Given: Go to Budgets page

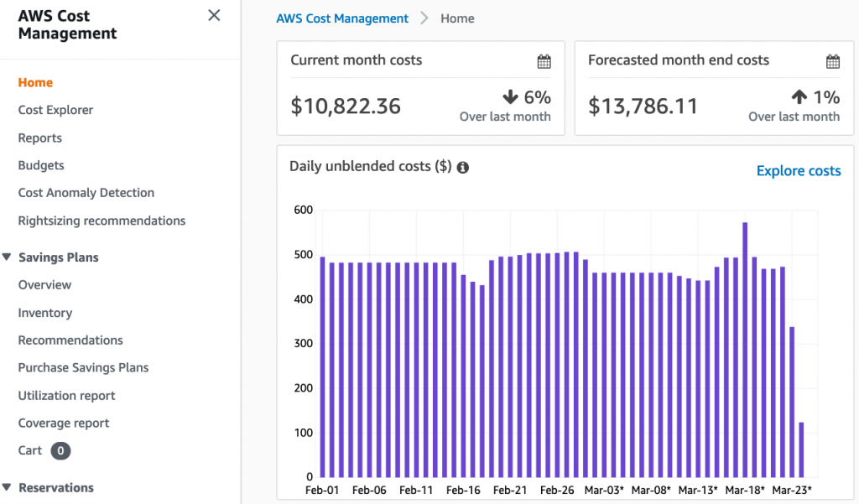Looking at the screenshot, I should (41, 165).
